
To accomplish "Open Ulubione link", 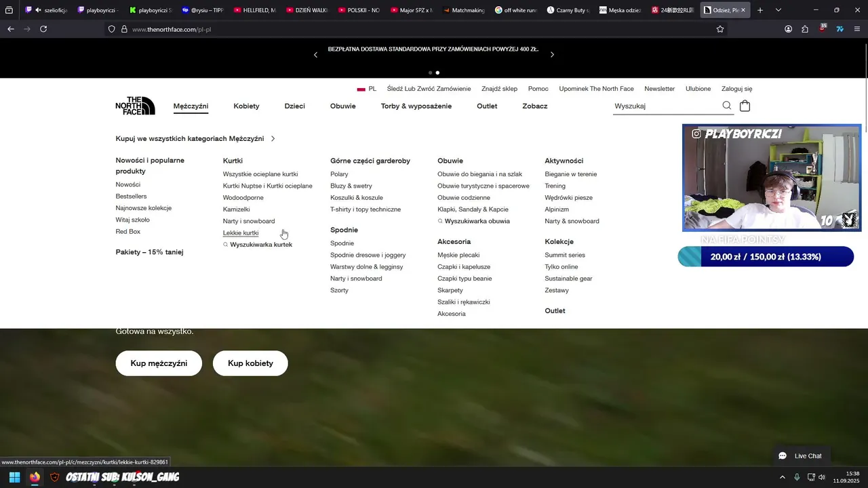I will point(698,89).
